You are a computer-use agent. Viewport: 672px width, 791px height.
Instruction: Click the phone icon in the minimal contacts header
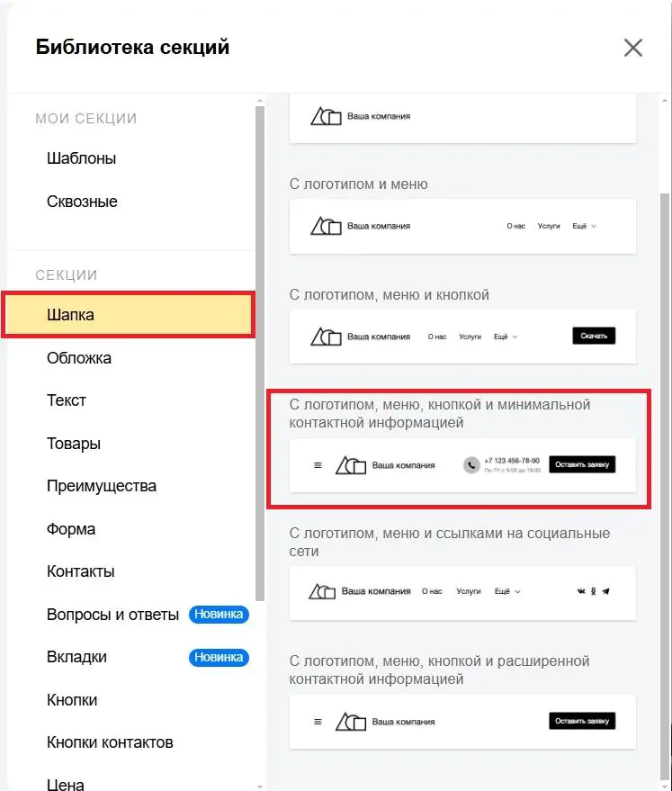[x=471, y=464]
